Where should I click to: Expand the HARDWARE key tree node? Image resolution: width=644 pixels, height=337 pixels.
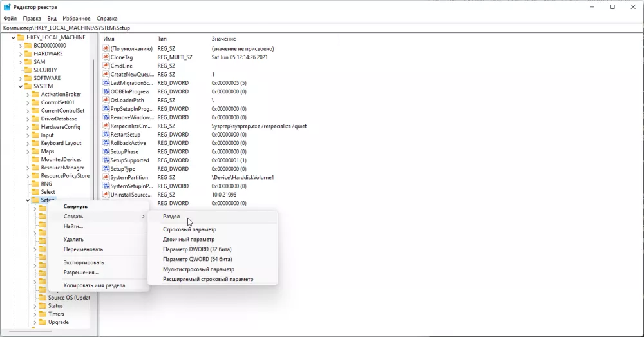[x=21, y=53]
